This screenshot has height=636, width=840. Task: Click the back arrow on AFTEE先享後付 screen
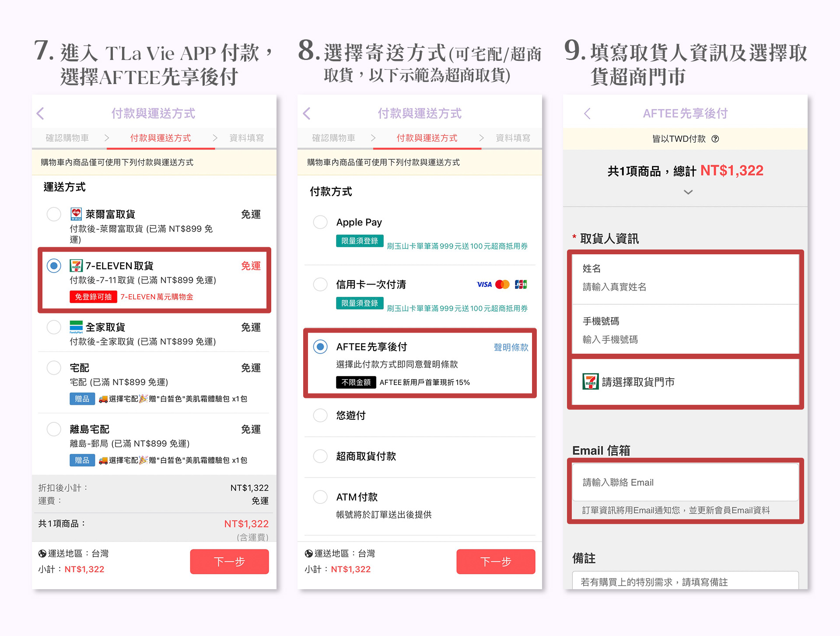[x=587, y=113]
